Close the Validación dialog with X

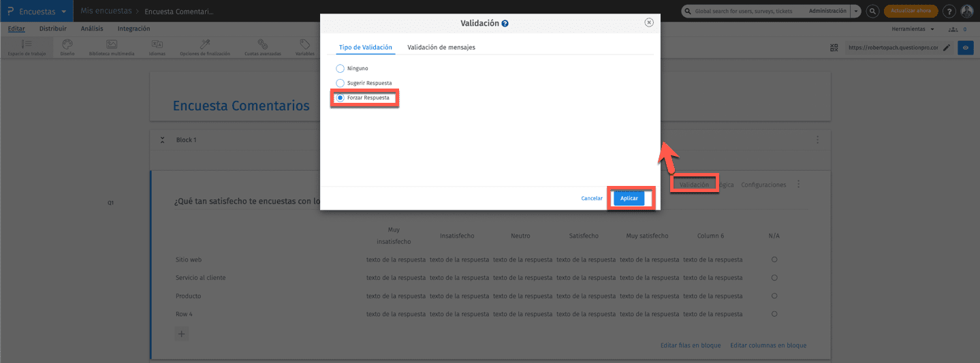649,22
